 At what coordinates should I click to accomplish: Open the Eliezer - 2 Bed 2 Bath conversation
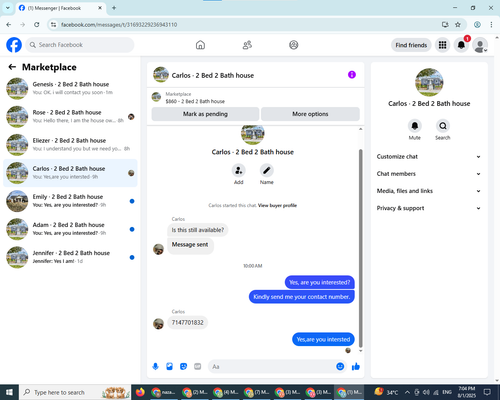click(70, 145)
